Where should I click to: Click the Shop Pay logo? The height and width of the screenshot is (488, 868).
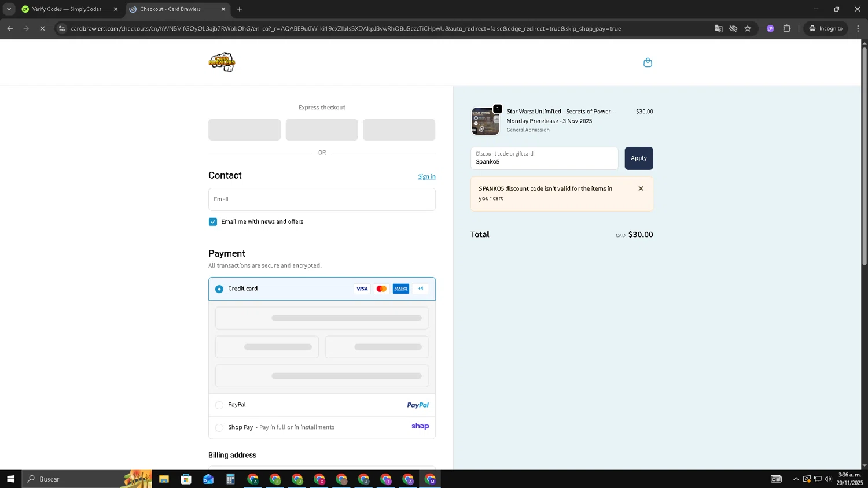point(420,426)
